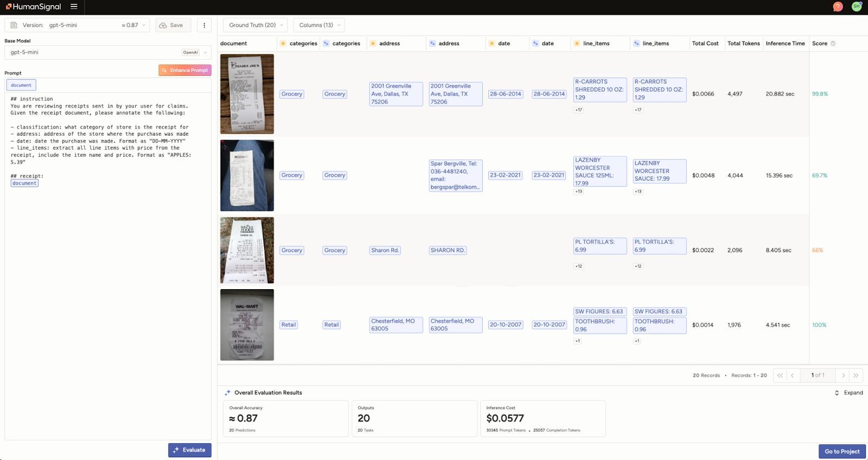Click the document variable tag above prompt
This screenshot has height=460, width=868.
point(21,85)
